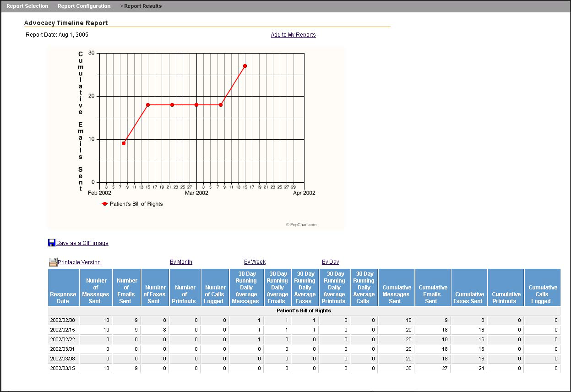Select the highest chart data point at Mar 15
571x392 pixels.
coord(245,66)
